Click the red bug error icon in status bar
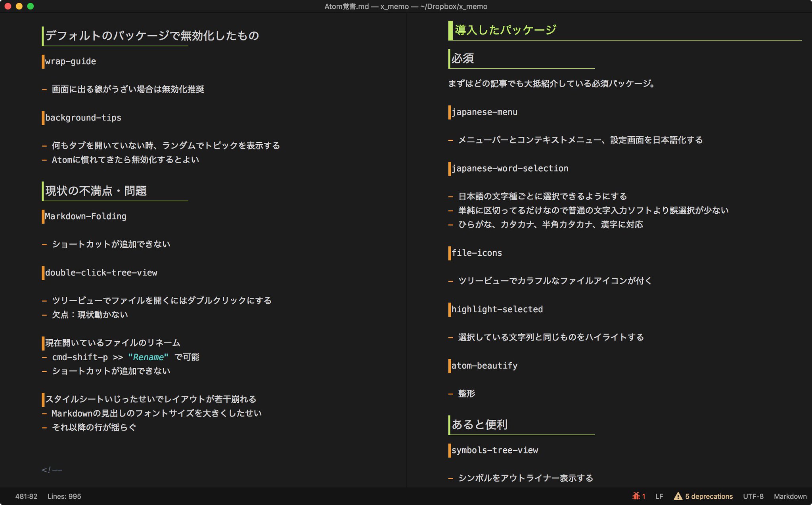The image size is (812, 505). pyautogui.click(x=636, y=496)
